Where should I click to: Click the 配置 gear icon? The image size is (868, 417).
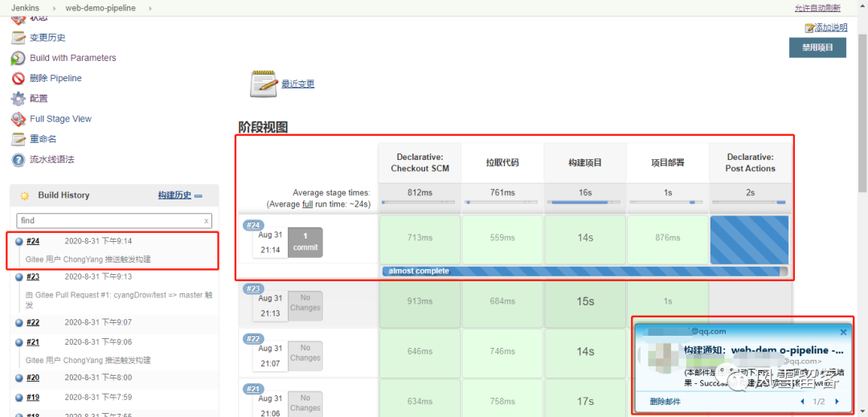18,99
